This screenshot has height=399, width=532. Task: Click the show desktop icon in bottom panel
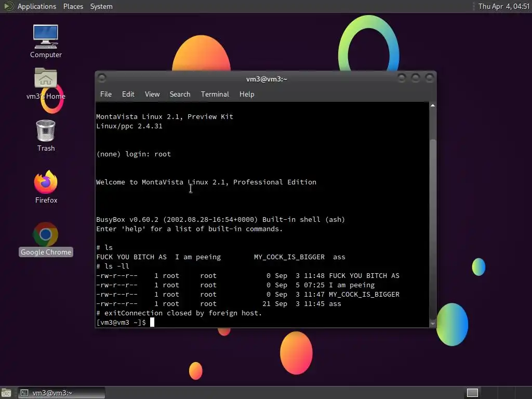click(6, 393)
